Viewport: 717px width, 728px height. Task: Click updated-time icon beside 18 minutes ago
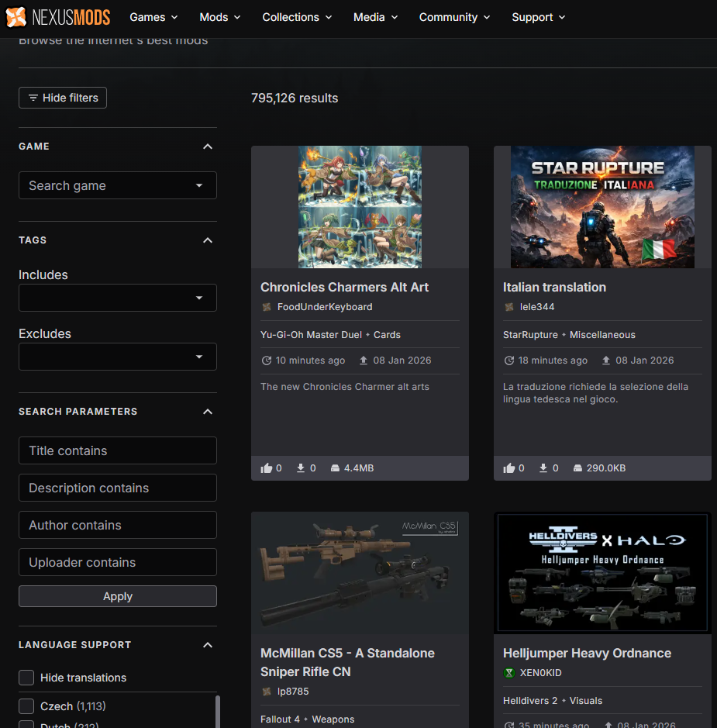click(x=509, y=361)
